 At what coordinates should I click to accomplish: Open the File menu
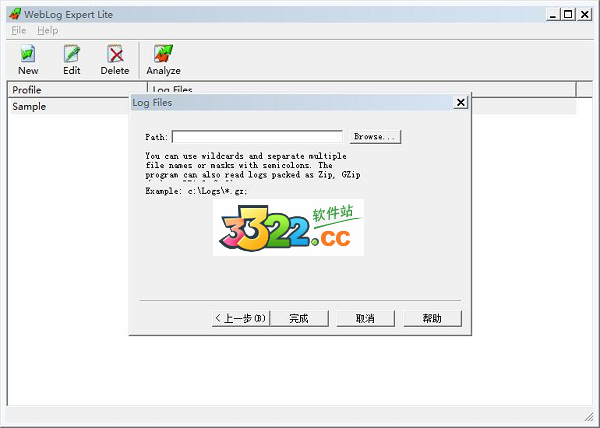(x=19, y=30)
